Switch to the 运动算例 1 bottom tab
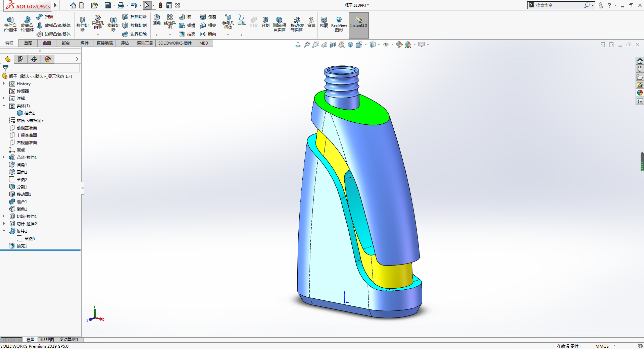Viewport: 644px width, 349px height. pyautogui.click(x=69, y=340)
